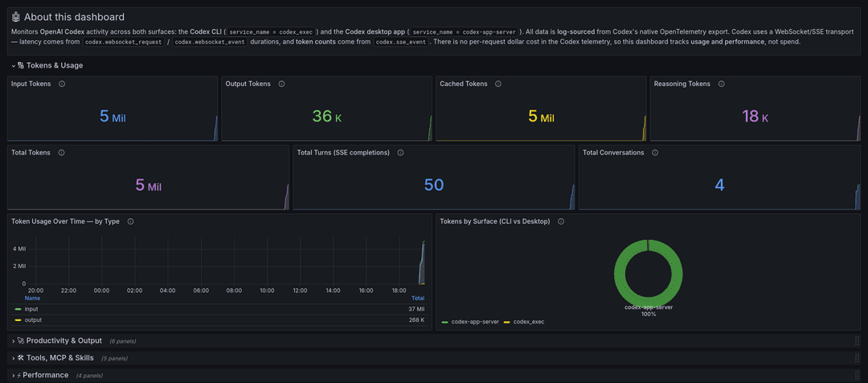
Task: Click the green donut chart ring
Action: point(618,273)
